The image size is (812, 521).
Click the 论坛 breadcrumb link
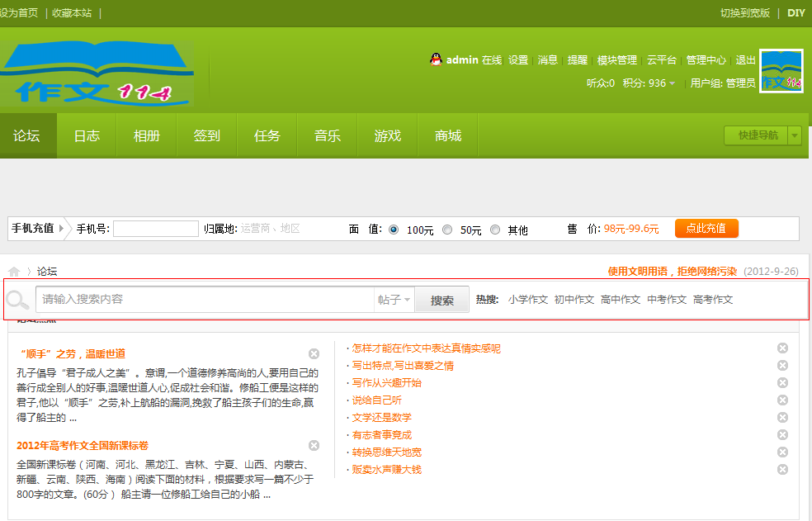click(x=47, y=272)
